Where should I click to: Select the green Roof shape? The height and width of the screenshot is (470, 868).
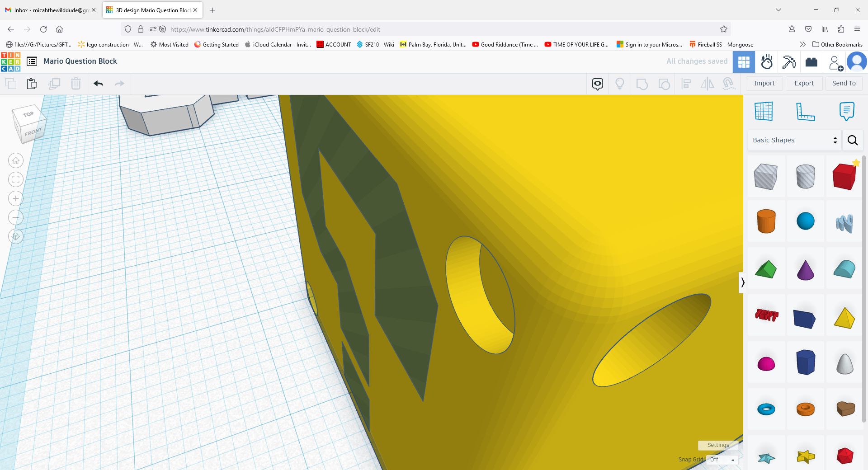coord(765,269)
